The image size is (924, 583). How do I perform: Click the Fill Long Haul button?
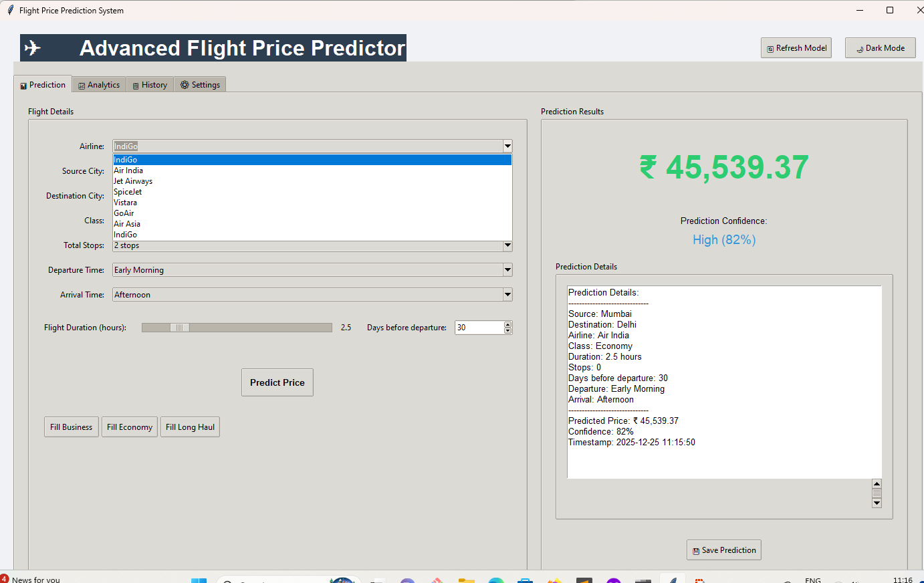(190, 427)
